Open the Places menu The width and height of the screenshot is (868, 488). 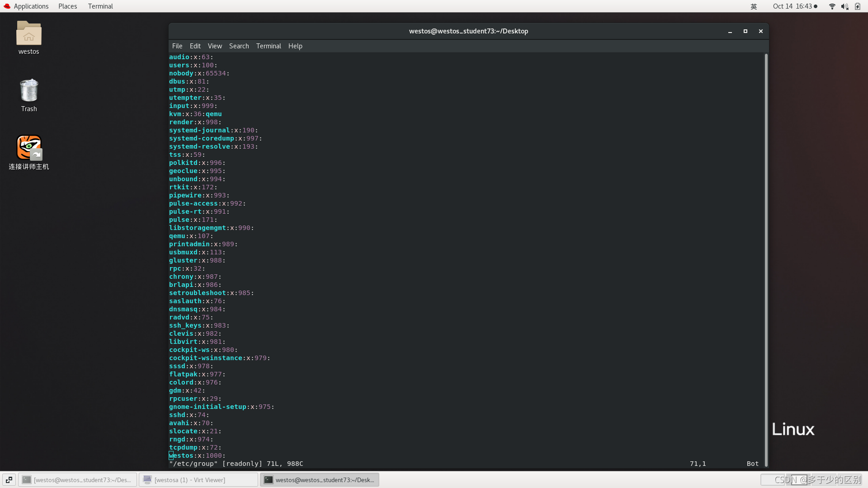pyautogui.click(x=67, y=6)
